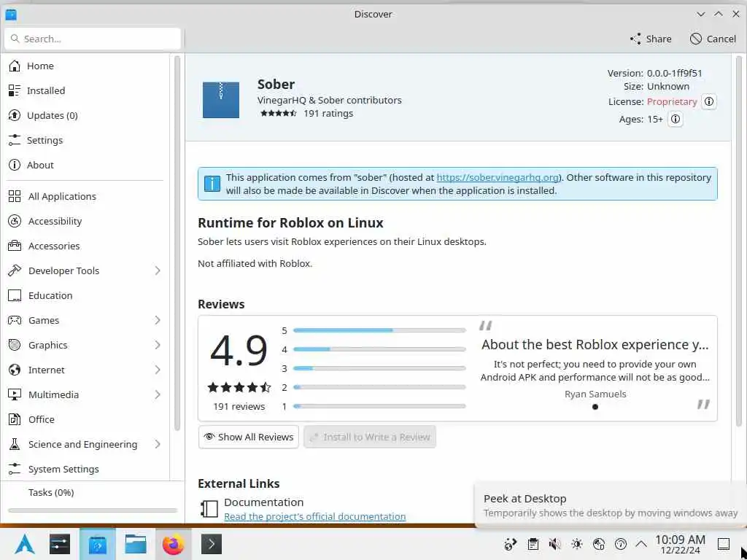Click the review title text
This screenshot has width=747, height=560.
pos(595,344)
